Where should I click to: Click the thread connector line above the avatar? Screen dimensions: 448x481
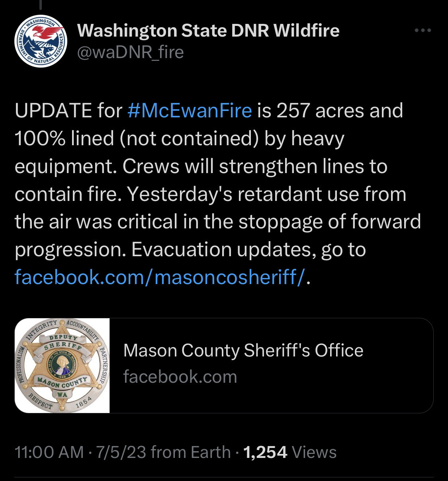click(41, 5)
